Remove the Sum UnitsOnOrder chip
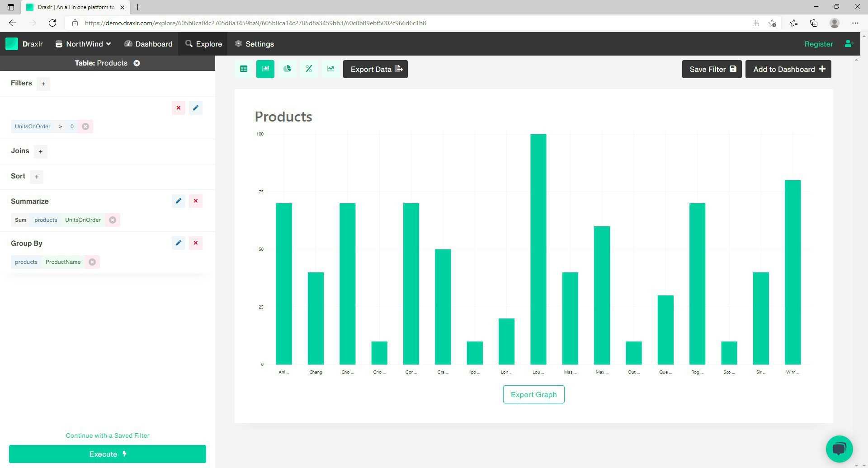This screenshot has width=868, height=468. [x=113, y=220]
